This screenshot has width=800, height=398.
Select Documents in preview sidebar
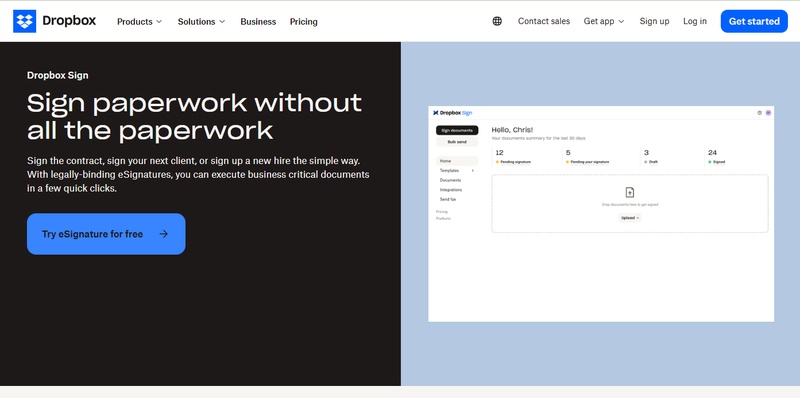click(451, 180)
